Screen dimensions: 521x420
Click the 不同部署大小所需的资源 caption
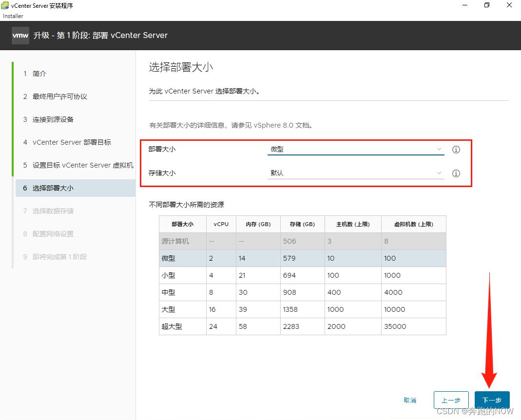pyautogui.click(x=186, y=205)
